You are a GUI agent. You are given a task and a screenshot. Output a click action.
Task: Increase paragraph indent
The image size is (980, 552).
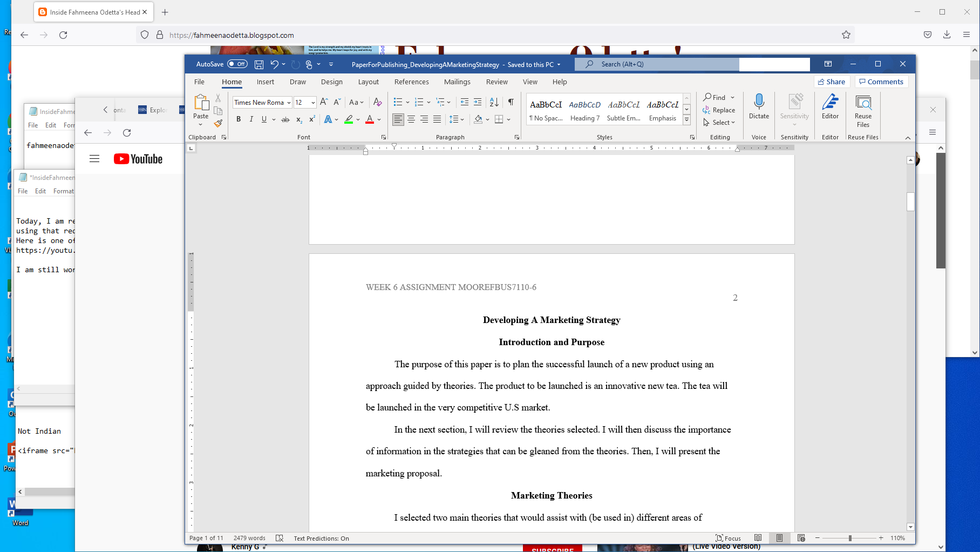[x=478, y=102]
